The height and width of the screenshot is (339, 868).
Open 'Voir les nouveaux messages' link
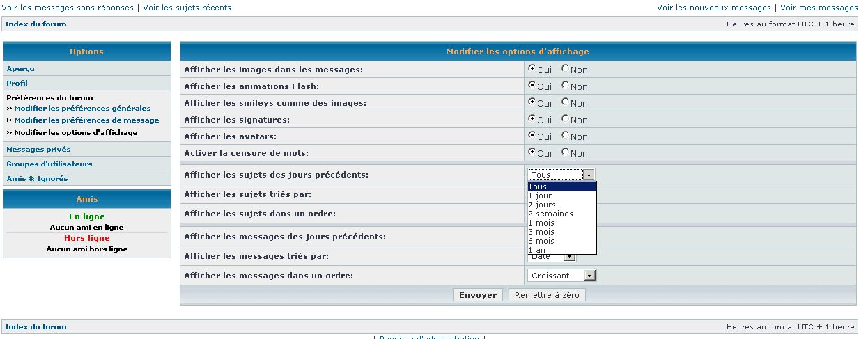click(x=713, y=8)
